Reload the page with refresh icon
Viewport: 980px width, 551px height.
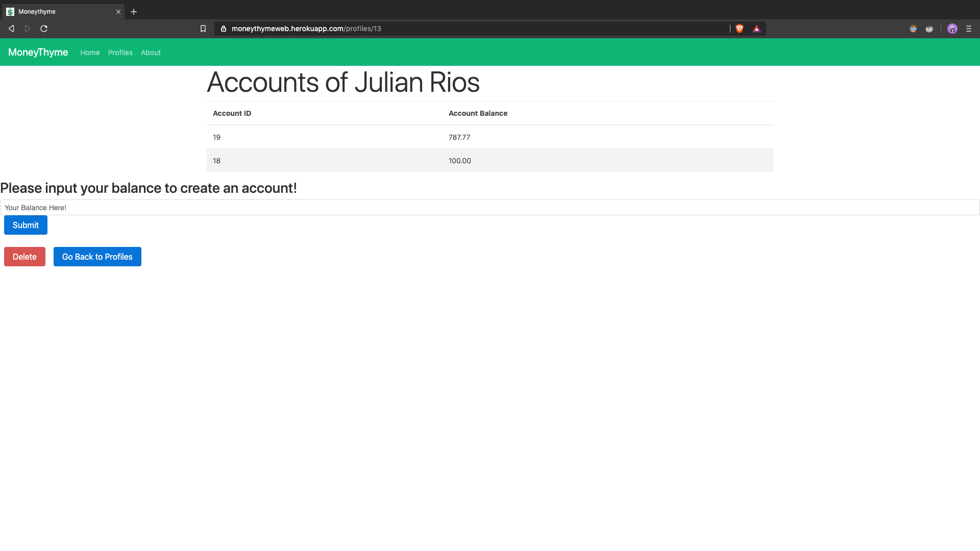point(44,29)
